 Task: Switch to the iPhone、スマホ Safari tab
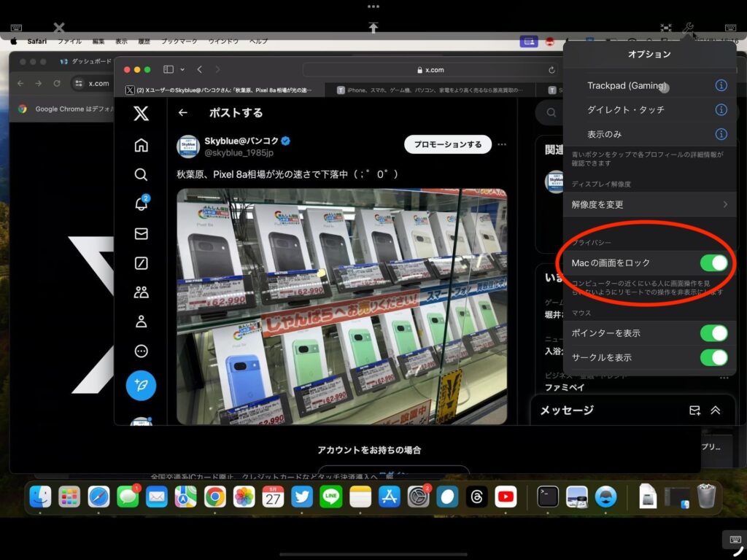[x=430, y=90]
